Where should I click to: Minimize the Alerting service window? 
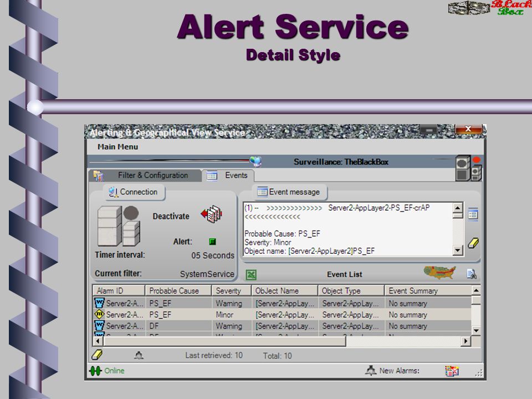coord(429,129)
